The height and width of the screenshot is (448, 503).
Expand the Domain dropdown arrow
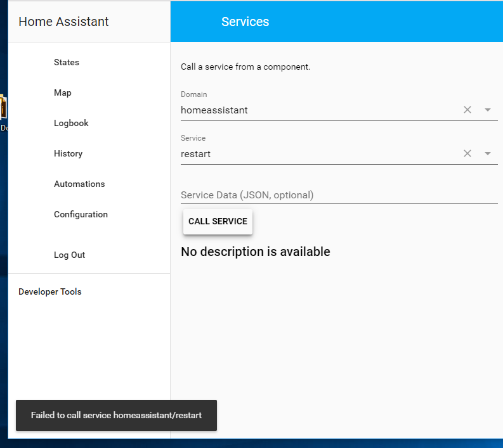point(488,110)
